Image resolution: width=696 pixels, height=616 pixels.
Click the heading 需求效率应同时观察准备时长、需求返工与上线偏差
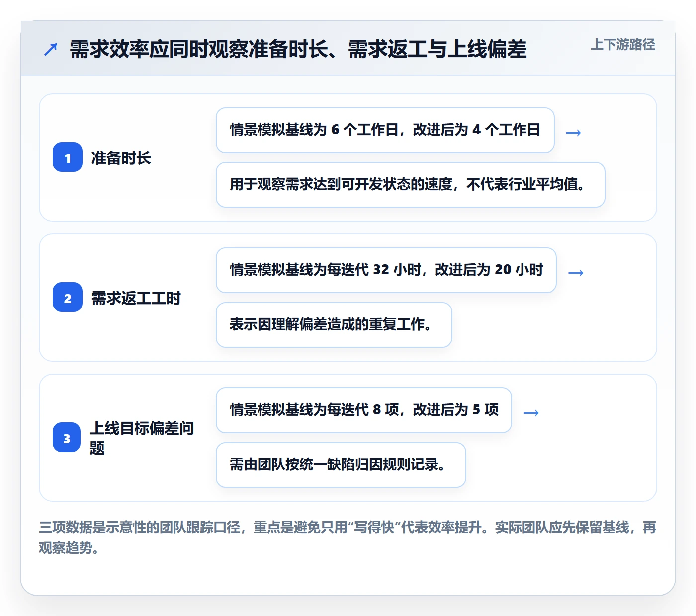tap(298, 49)
